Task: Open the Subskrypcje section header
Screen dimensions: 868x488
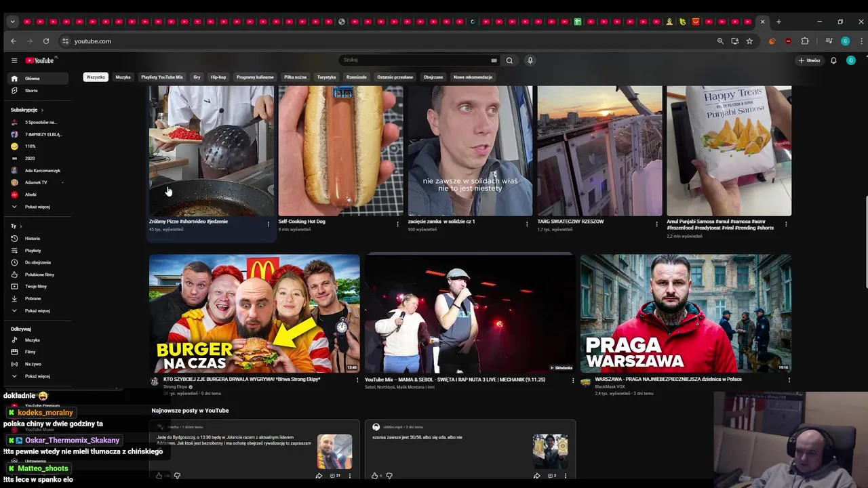Action: [27, 110]
